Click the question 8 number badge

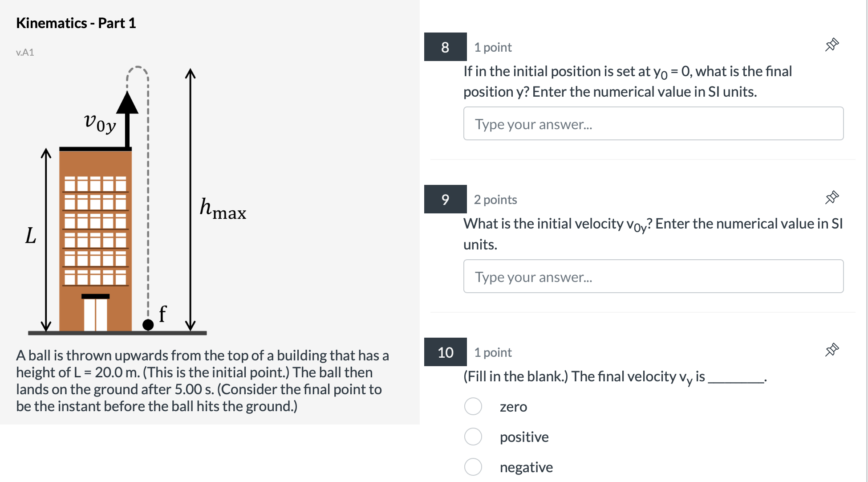pos(445,47)
